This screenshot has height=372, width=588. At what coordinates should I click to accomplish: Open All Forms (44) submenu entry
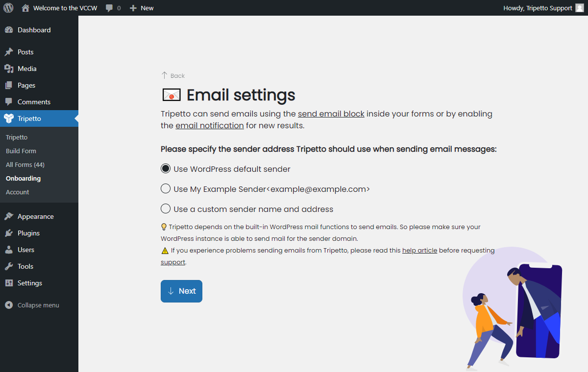25,165
